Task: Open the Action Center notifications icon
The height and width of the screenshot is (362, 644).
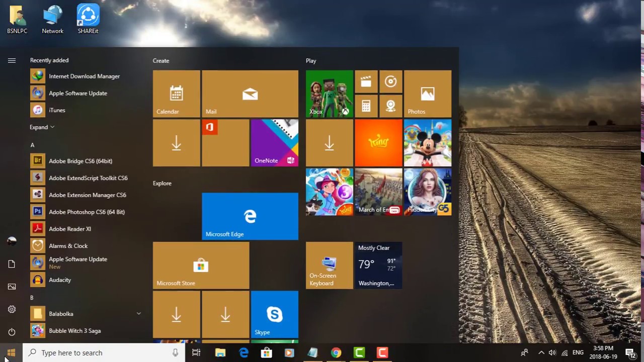Action: point(630,353)
